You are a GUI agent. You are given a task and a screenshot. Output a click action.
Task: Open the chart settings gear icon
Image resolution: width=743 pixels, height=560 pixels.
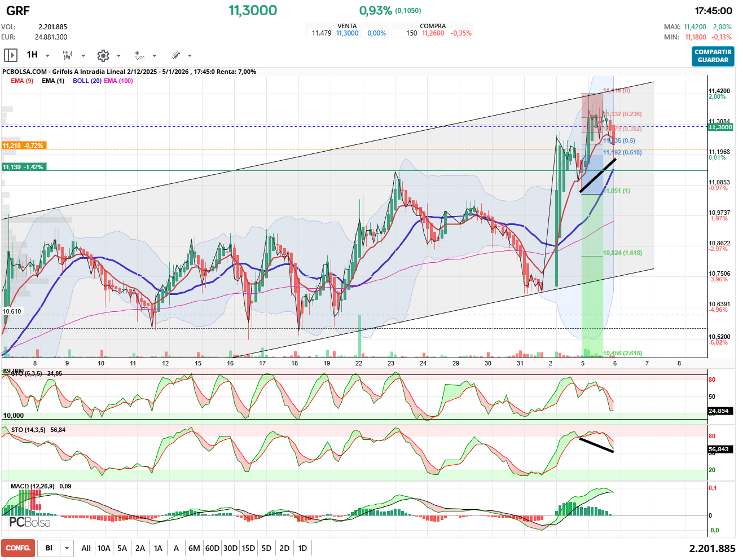point(103,55)
